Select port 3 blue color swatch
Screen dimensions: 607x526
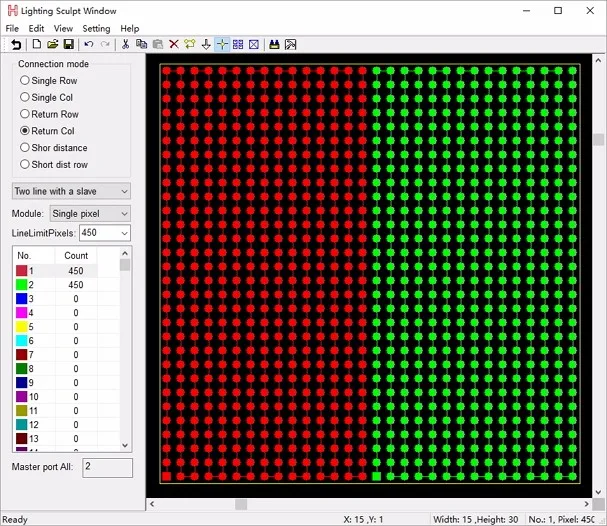pyautogui.click(x=21, y=298)
